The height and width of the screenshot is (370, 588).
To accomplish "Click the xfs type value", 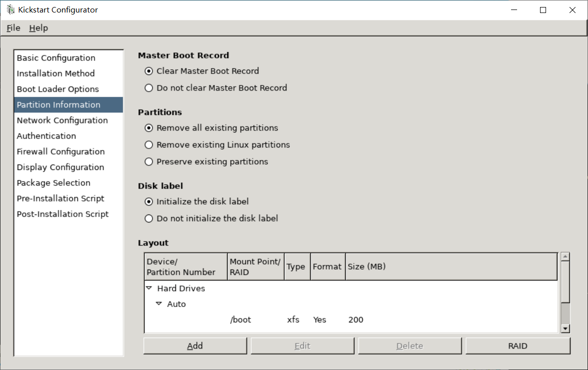I will [293, 319].
